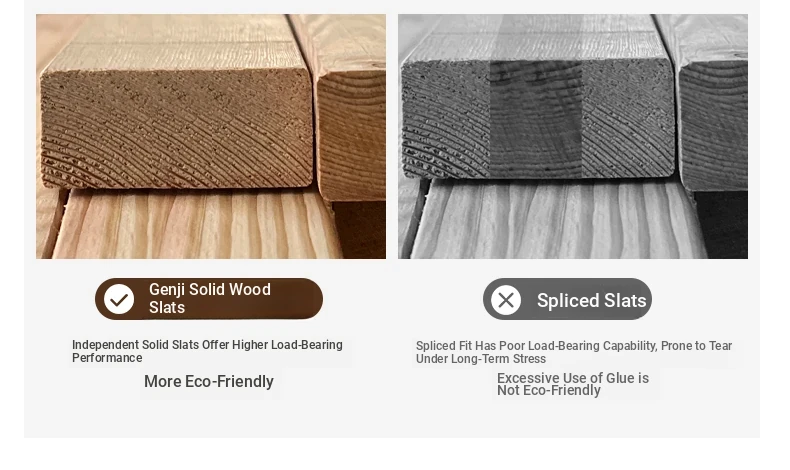Open the grayscale spliced slat photo
This screenshot has width=790, height=470.
click(x=573, y=137)
